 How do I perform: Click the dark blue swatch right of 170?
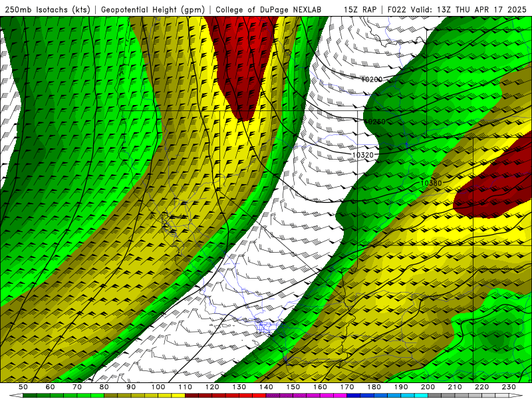point(354,396)
